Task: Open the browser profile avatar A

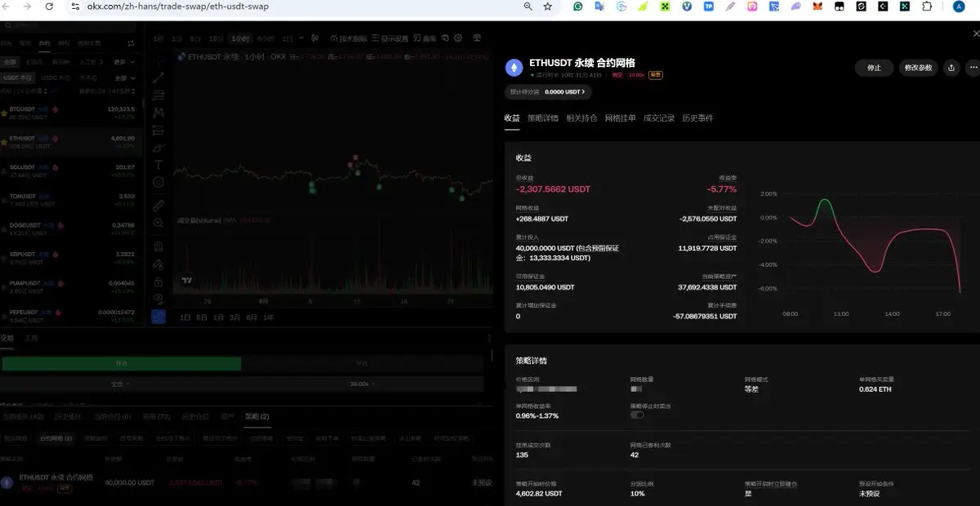Action: tap(958, 7)
